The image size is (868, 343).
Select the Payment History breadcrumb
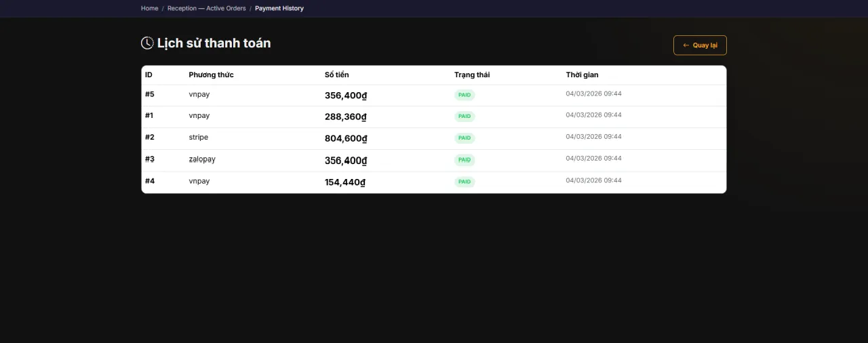point(279,8)
